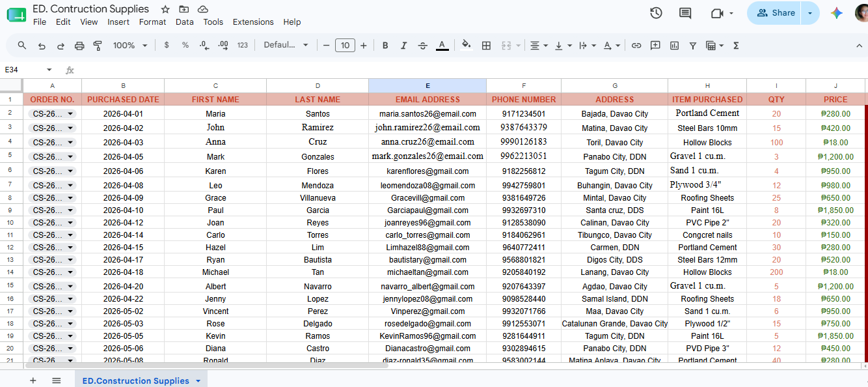
Task: Open the Extensions menu
Action: click(253, 22)
